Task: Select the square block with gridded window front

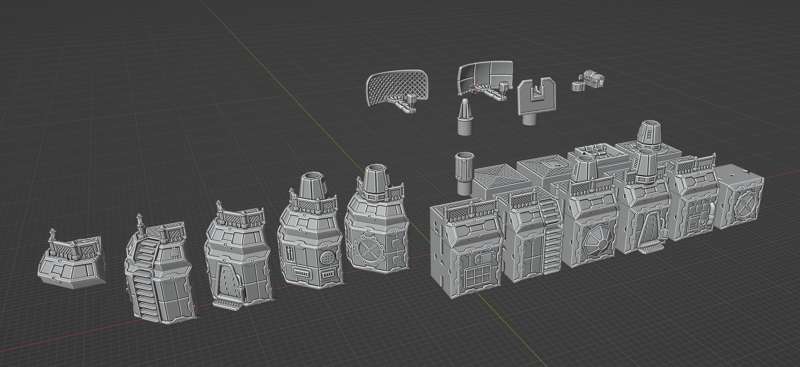Action: [x=466, y=248]
